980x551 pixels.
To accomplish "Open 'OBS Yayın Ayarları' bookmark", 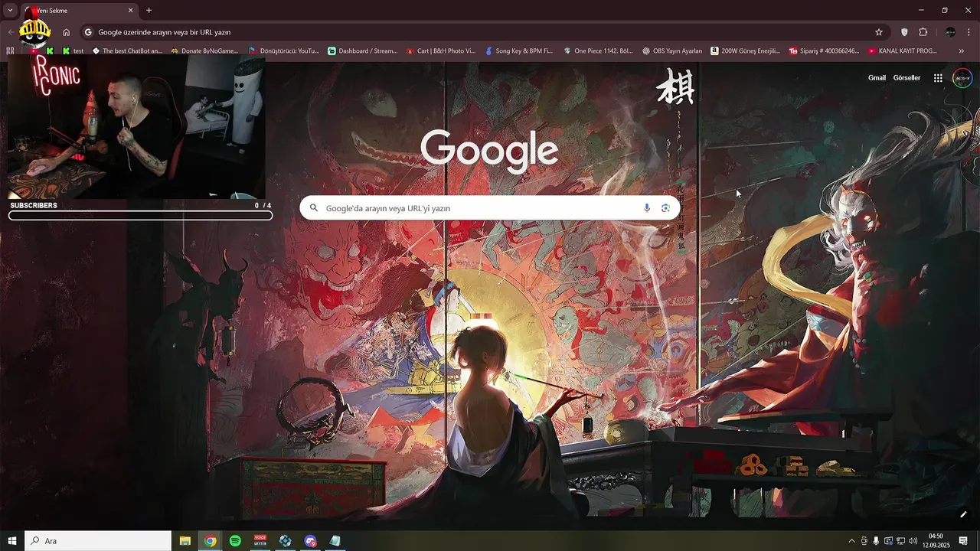I will (x=672, y=51).
